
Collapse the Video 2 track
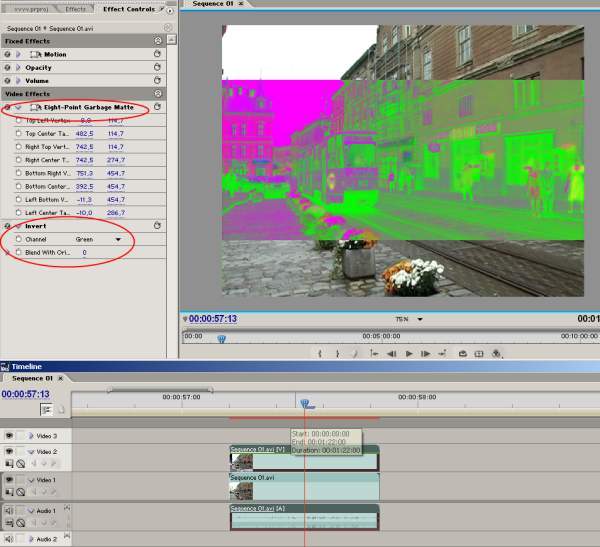(31, 452)
